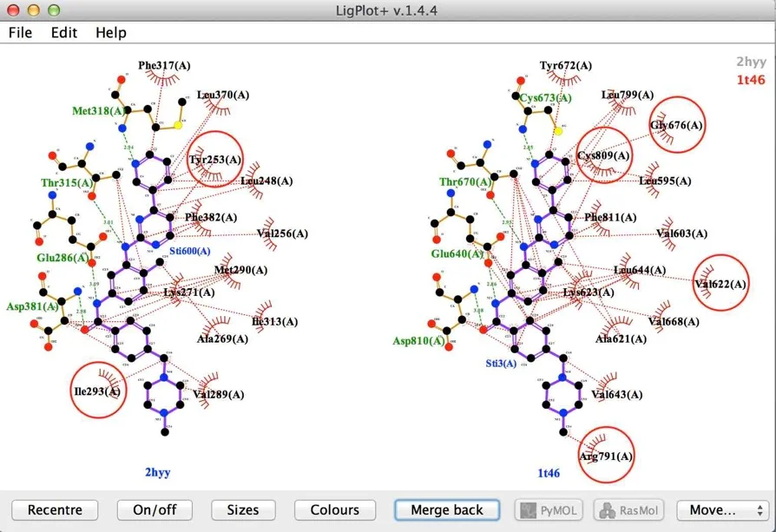Click the blue 2hyy plot title

pos(157,472)
